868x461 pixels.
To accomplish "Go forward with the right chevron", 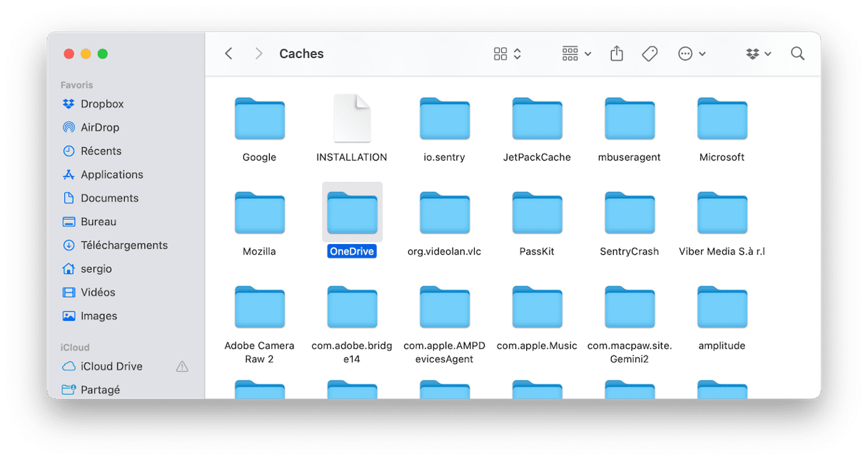I will 258,54.
